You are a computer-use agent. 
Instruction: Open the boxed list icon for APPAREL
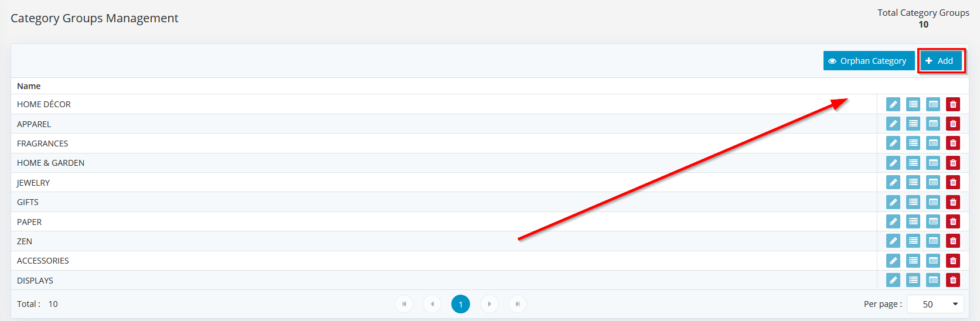(x=933, y=124)
